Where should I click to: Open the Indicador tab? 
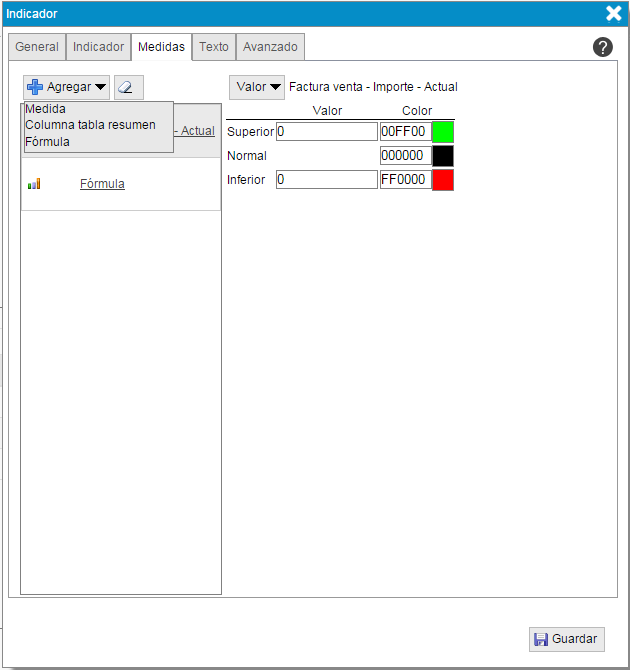click(x=99, y=47)
